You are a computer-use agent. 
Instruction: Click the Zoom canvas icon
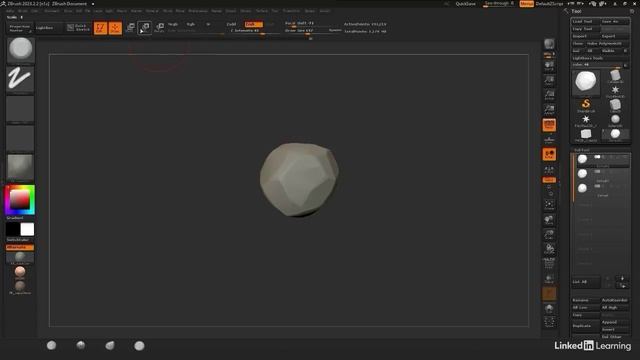549,80
